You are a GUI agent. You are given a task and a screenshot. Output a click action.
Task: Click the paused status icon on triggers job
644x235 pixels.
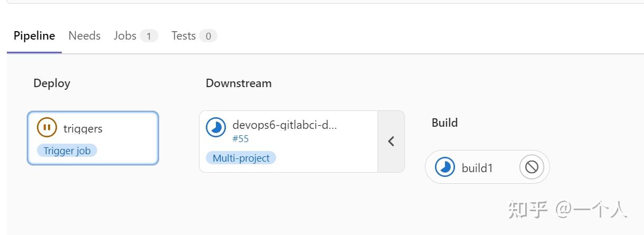[x=46, y=128]
